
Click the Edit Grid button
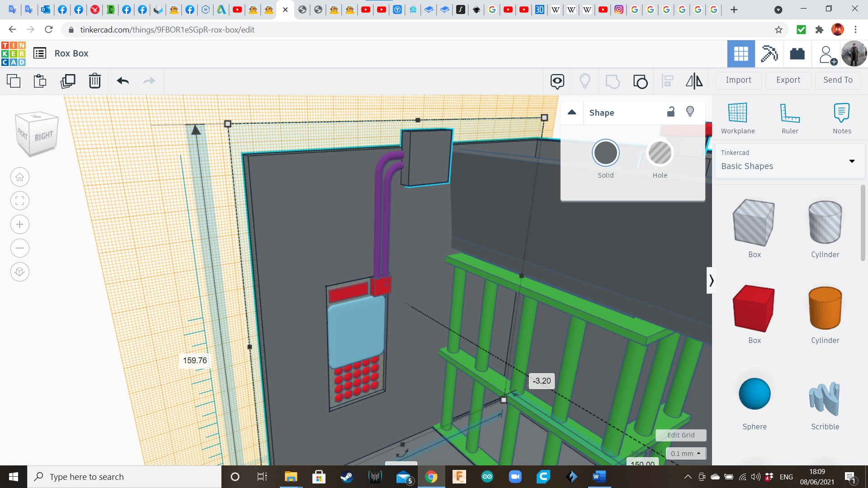pyautogui.click(x=681, y=435)
